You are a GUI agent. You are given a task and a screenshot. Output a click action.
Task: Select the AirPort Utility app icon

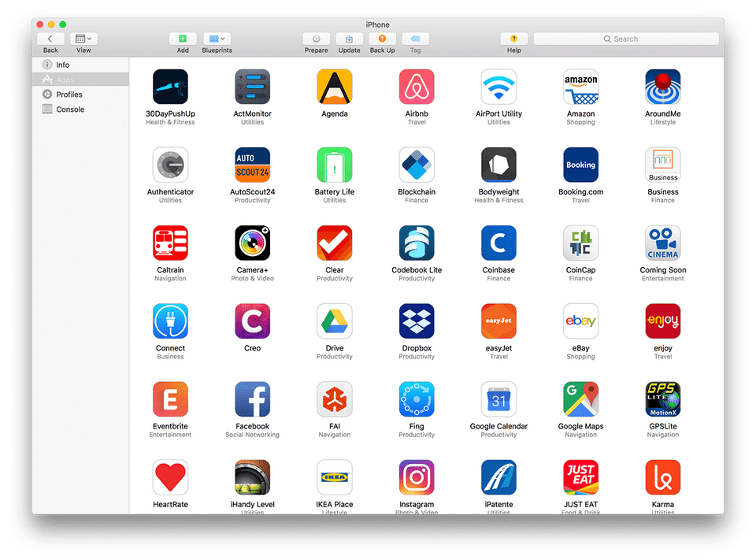498,87
